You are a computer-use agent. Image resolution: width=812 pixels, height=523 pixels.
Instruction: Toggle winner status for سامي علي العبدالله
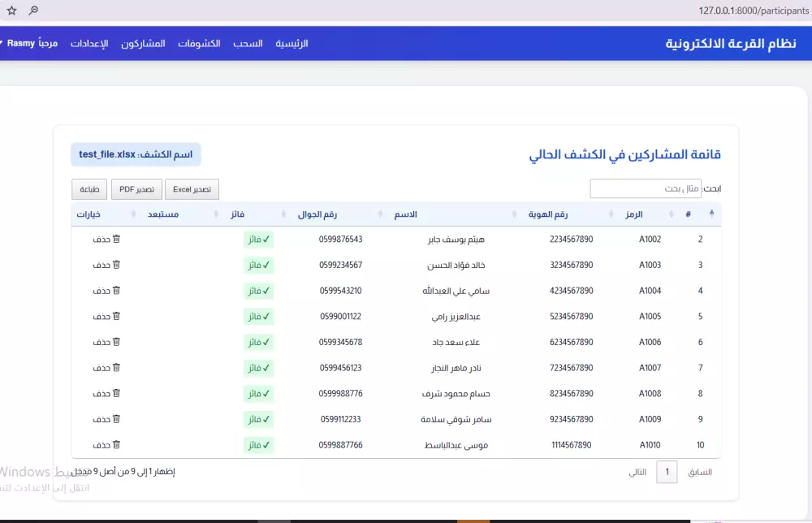pyautogui.click(x=258, y=291)
